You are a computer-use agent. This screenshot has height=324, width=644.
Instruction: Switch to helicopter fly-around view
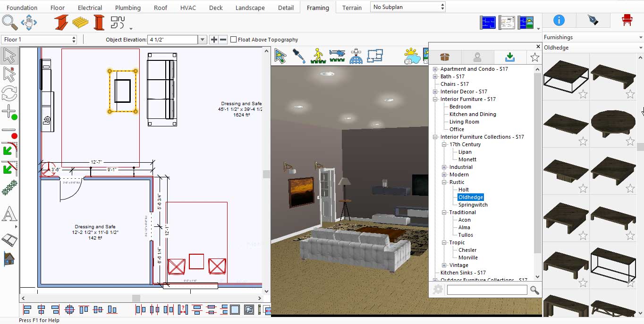click(x=337, y=56)
